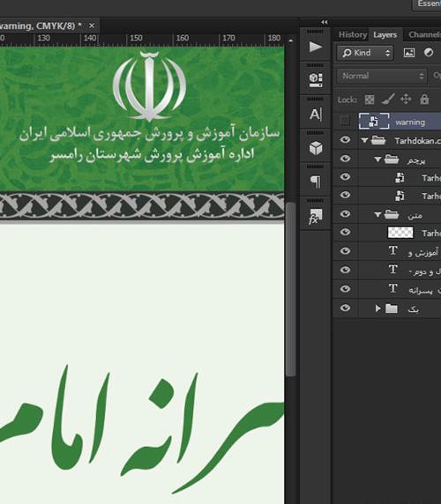Click the T icon of آموزش و layer
The width and height of the screenshot is (441, 504).
[x=393, y=250]
